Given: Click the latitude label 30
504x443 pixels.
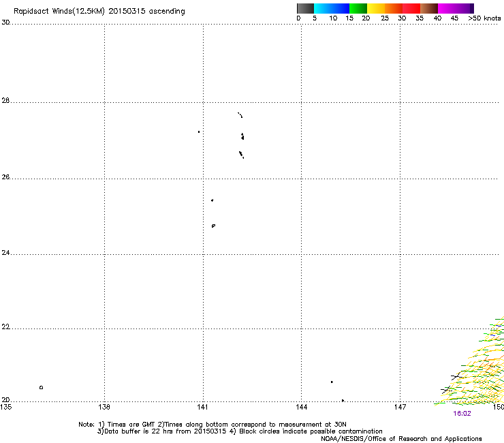Looking at the screenshot, I should pos(5,22).
